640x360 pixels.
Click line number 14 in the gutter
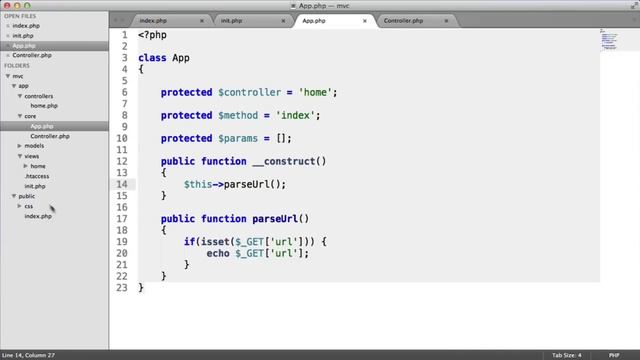point(122,184)
